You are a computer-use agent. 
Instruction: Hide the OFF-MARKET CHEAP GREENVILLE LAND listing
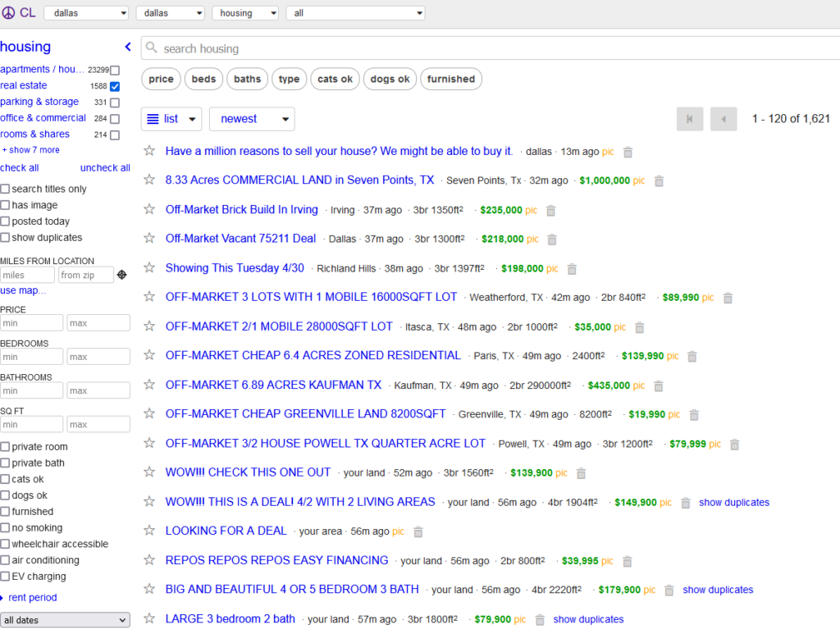point(694,414)
